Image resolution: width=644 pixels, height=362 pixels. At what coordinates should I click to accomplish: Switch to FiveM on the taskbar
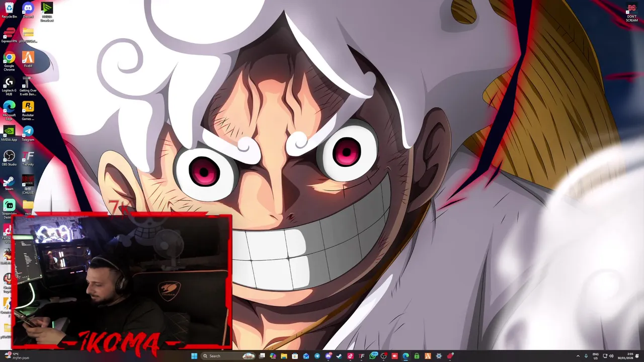tap(428, 356)
